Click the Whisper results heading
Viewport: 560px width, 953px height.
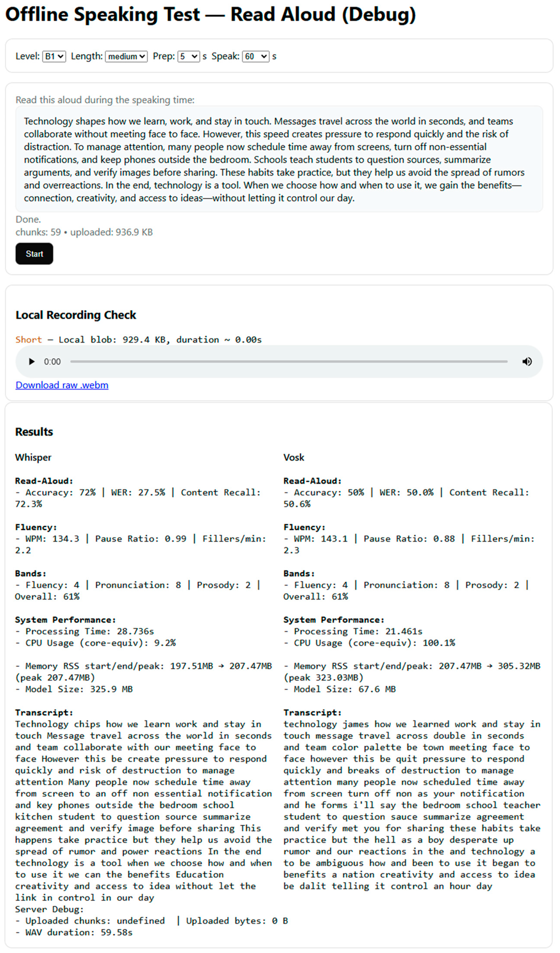tap(33, 457)
